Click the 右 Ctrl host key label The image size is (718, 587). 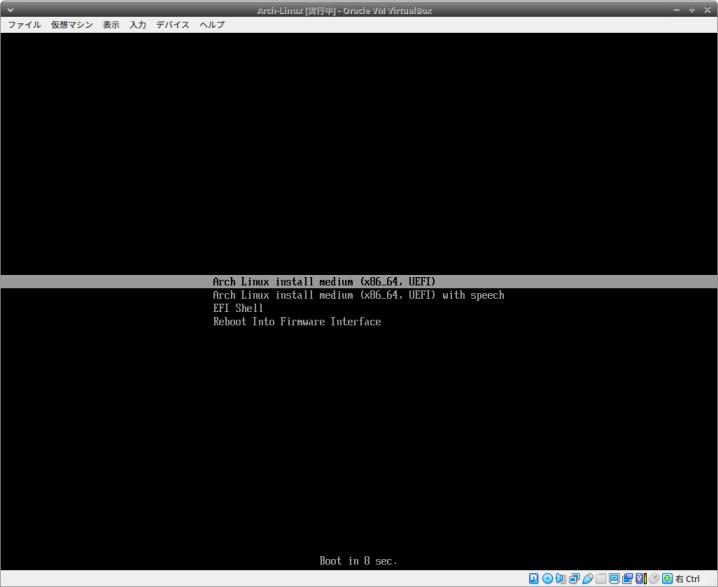(x=688, y=579)
